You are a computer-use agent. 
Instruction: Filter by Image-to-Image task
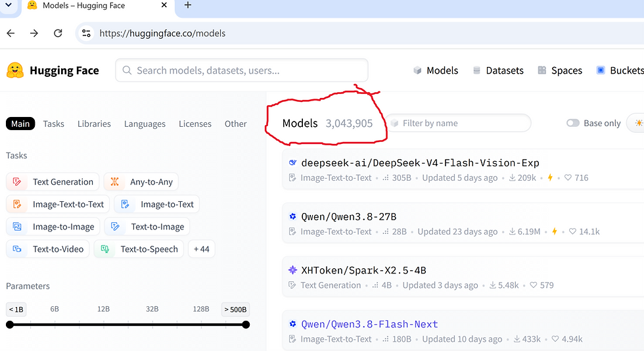[53, 227]
